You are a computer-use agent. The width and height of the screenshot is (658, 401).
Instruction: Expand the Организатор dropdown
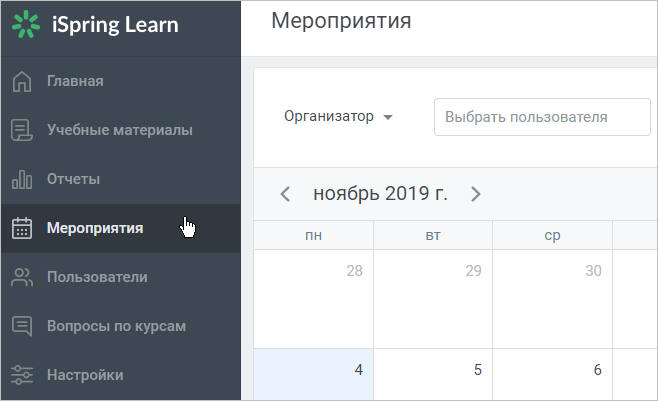tap(338, 117)
